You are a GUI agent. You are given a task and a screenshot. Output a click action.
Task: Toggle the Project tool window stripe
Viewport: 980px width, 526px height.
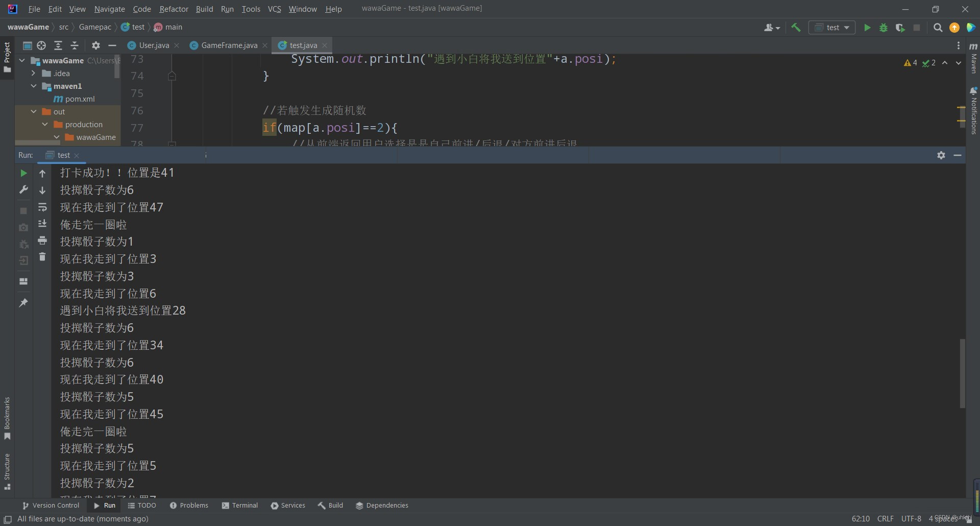click(7, 57)
